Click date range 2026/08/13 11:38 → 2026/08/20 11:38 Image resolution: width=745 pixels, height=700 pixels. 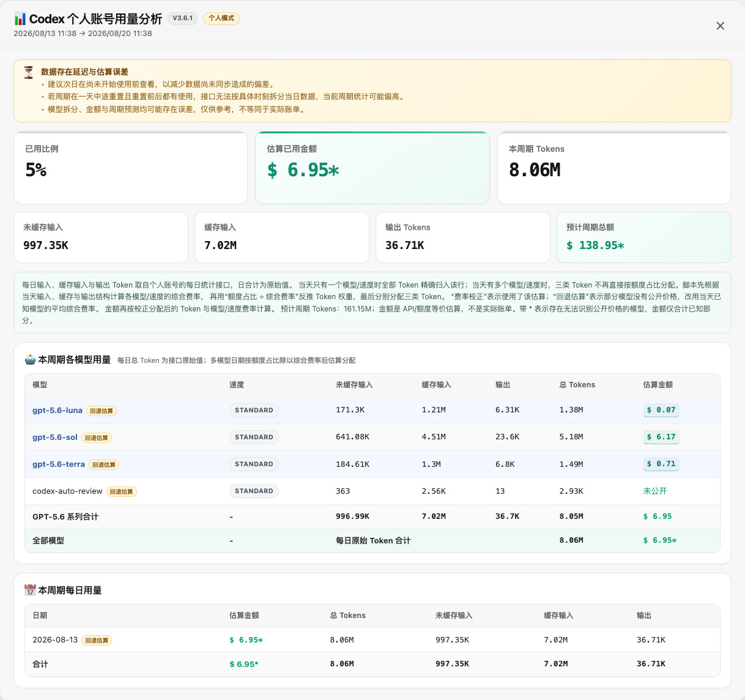click(x=83, y=34)
